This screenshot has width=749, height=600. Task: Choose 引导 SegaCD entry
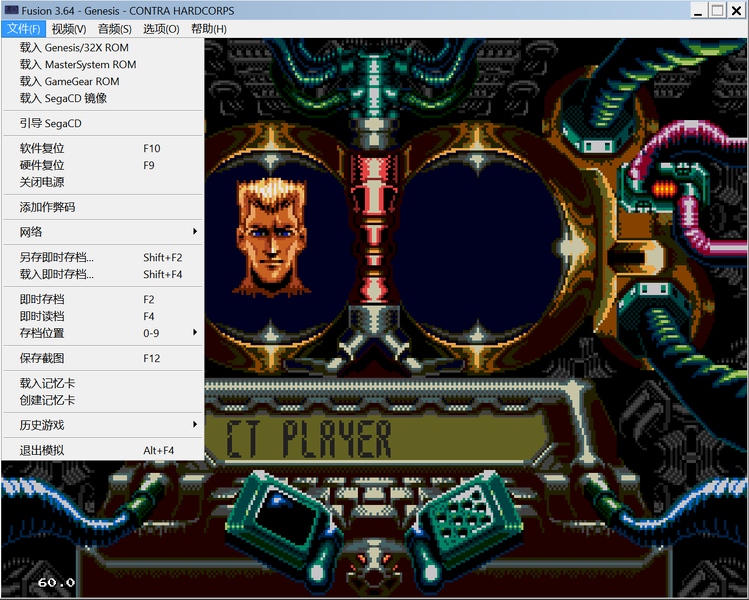pyautogui.click(x=103, y=123)
